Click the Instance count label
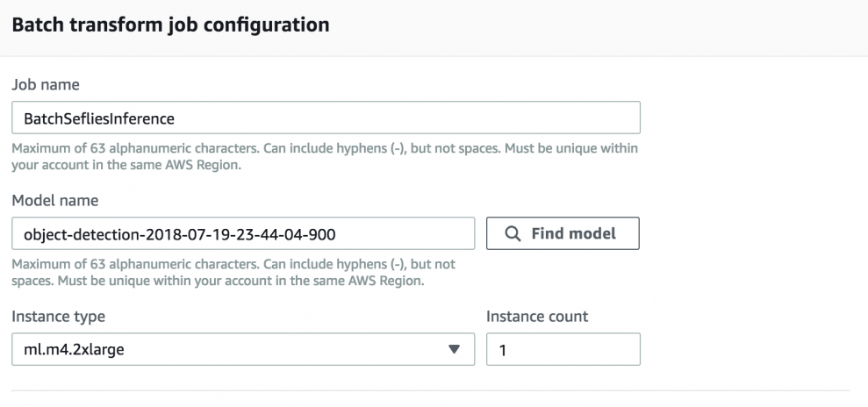 [537, 316]
